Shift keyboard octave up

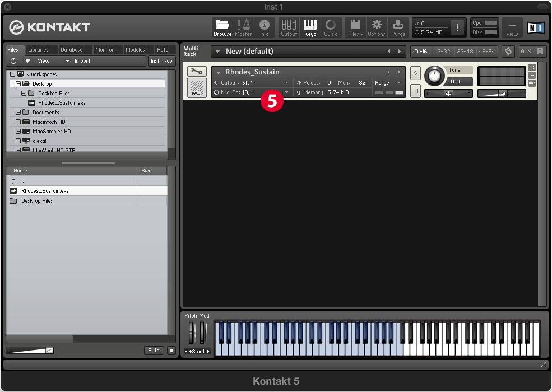(208, 352)
